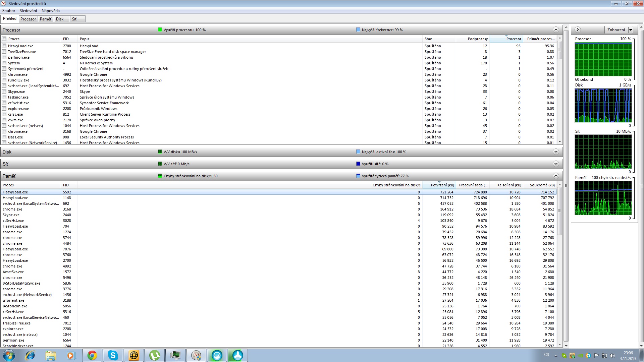
Task: Click green Využití procesoru legend swatch
Action: click(x=160, y=30)
